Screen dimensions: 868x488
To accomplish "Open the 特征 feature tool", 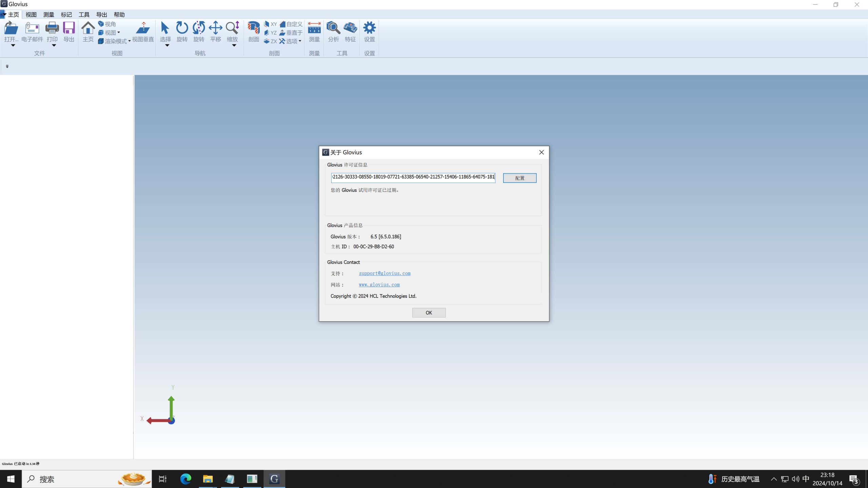I will (x=350, y=28).
